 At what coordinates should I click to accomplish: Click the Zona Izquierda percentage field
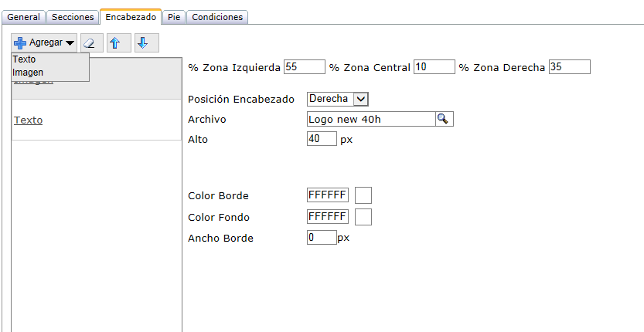point(304,67)
